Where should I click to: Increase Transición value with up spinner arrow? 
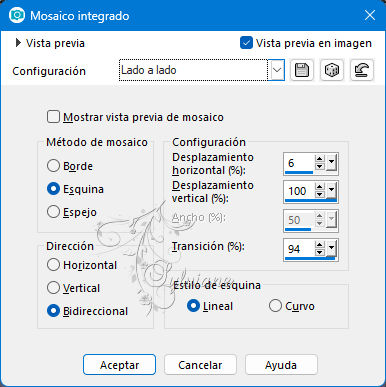319,245
